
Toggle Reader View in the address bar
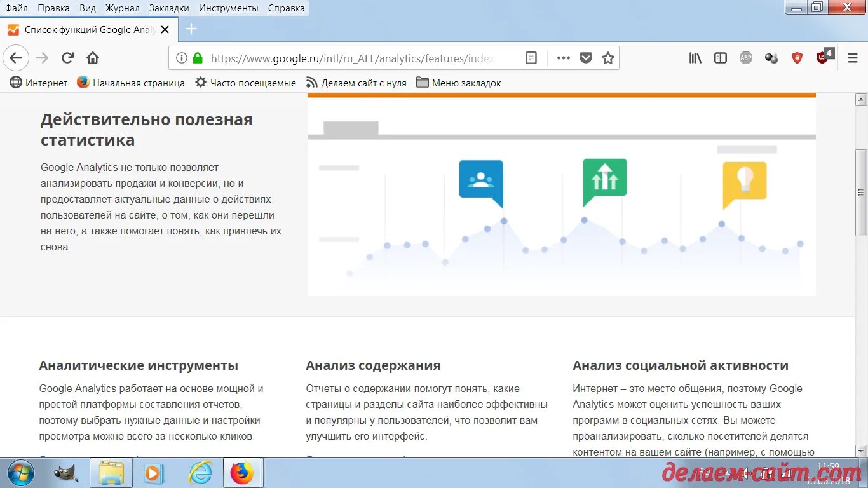[531, 58]
